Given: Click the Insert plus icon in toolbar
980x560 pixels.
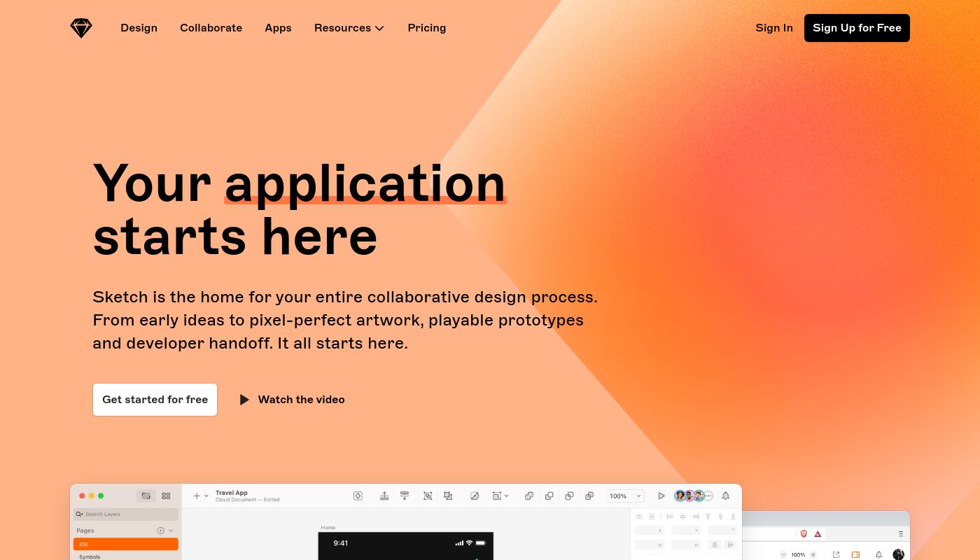Looking at the screenshot, I should (197, 496).
